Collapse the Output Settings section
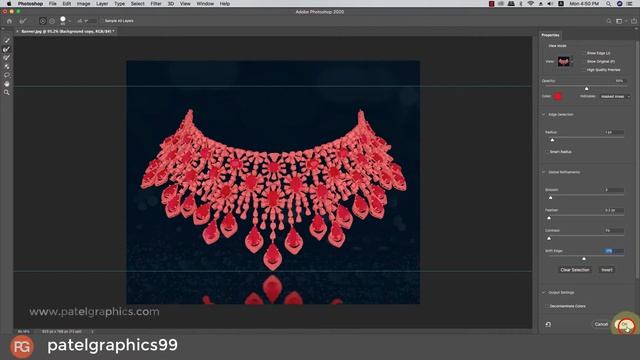This screenshot has height=360, width=640. coord(544,293)
